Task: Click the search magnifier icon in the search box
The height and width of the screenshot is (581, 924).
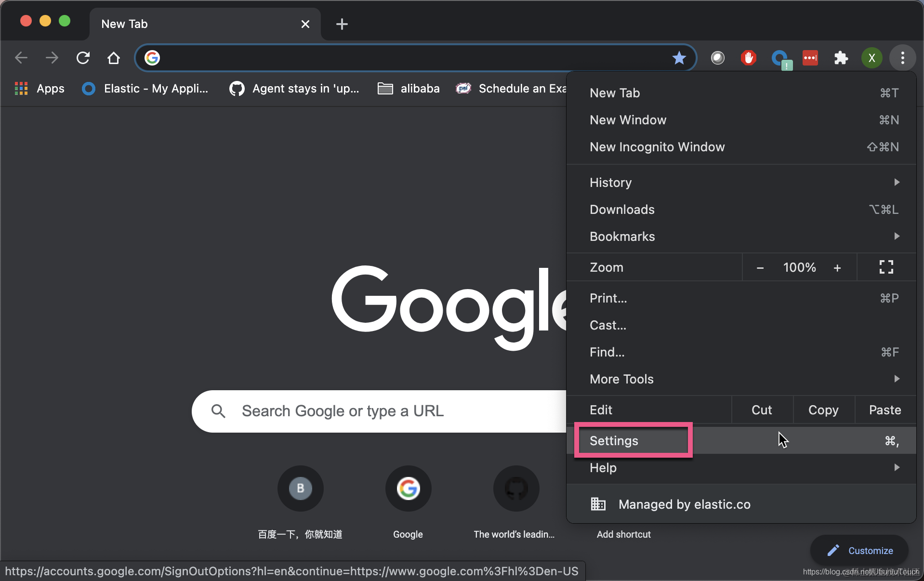Action: 218,411
